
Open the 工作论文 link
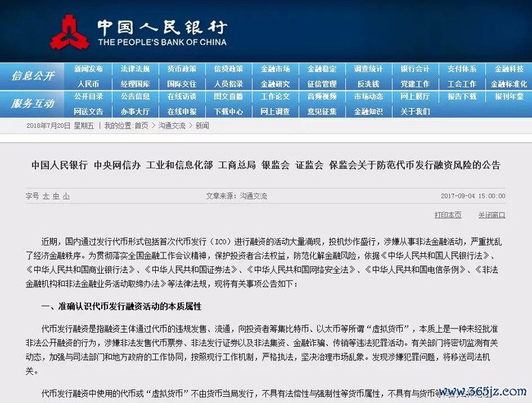tap(275, 97)
